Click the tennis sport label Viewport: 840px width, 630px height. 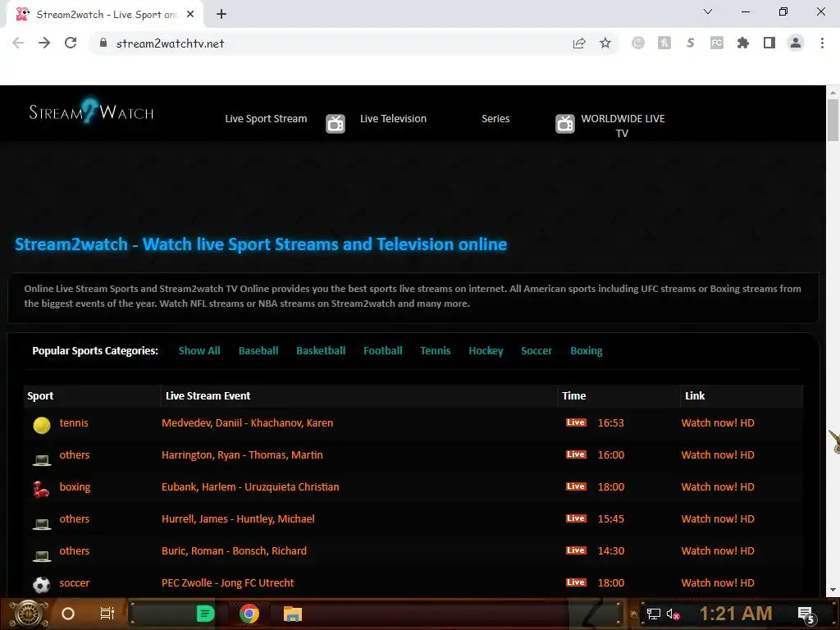tap(74, 422)
